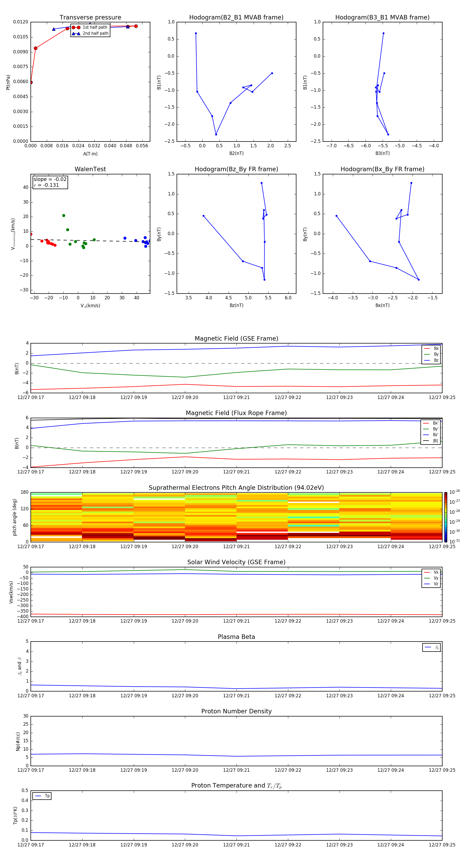473x868 pixels.
Task: Click the "slope = -0.02" annotation
Action: (x=50, y=179)
